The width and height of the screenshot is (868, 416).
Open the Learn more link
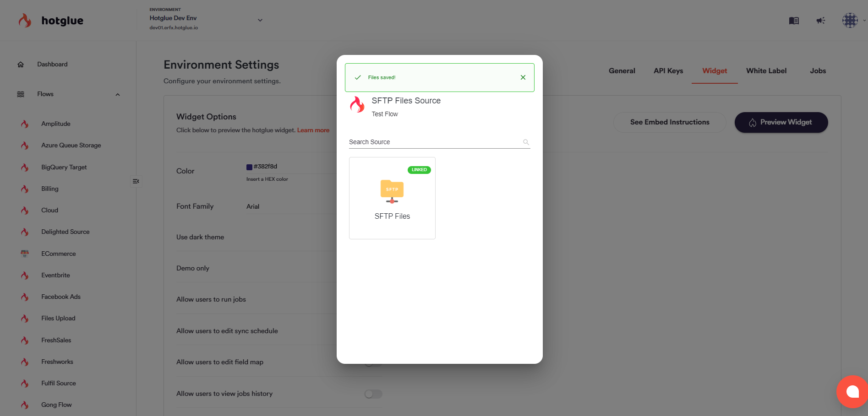[x=313, y=130]
